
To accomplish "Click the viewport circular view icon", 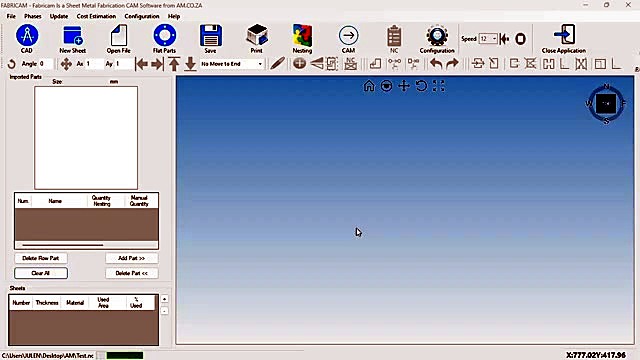I will 386,86.
